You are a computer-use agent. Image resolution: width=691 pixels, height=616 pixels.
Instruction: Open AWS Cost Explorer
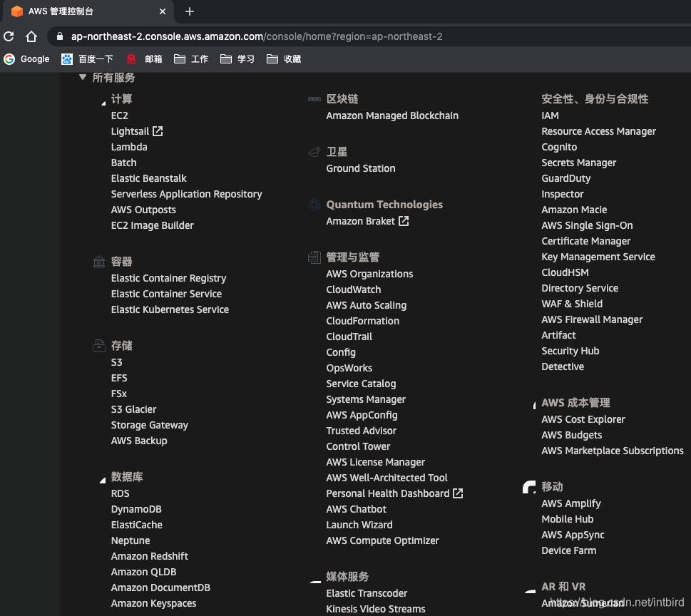tap(583, 419)
